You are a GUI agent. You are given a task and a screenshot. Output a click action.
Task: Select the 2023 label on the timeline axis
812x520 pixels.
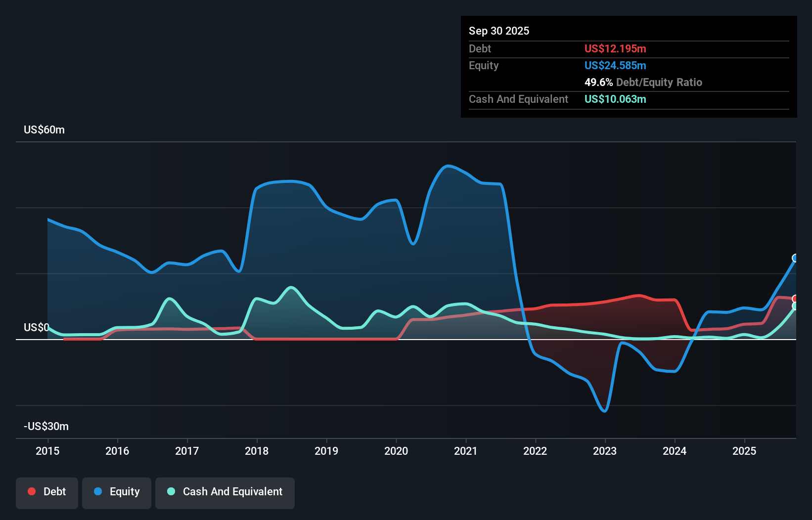pos(605,451)
